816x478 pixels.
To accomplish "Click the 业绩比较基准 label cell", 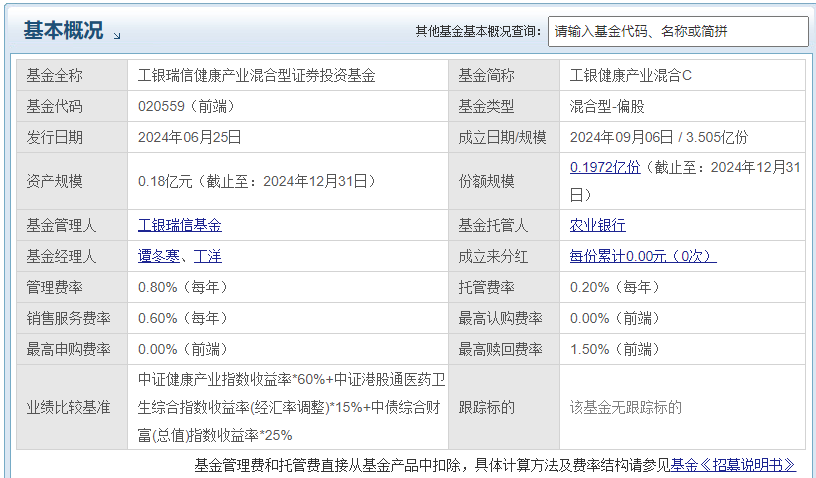I will 72,407.
